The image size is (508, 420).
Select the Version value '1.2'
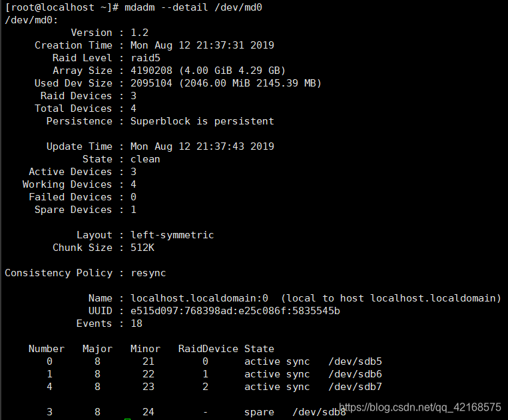click(x=139, y=33)
